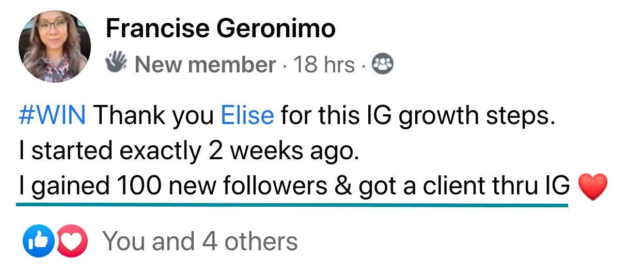Click the tagged name Elise
The image size is (644, 274).
click(247, 116)
